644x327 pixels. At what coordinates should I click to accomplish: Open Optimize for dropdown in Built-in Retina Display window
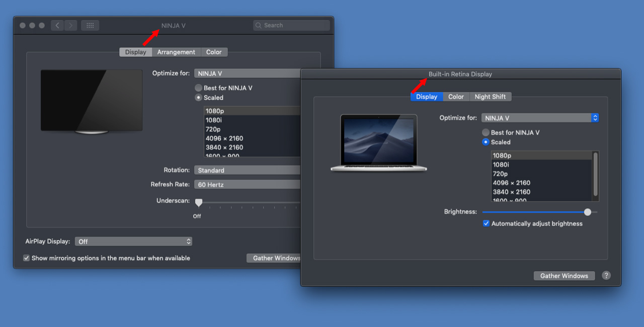(x=540, y=118)
